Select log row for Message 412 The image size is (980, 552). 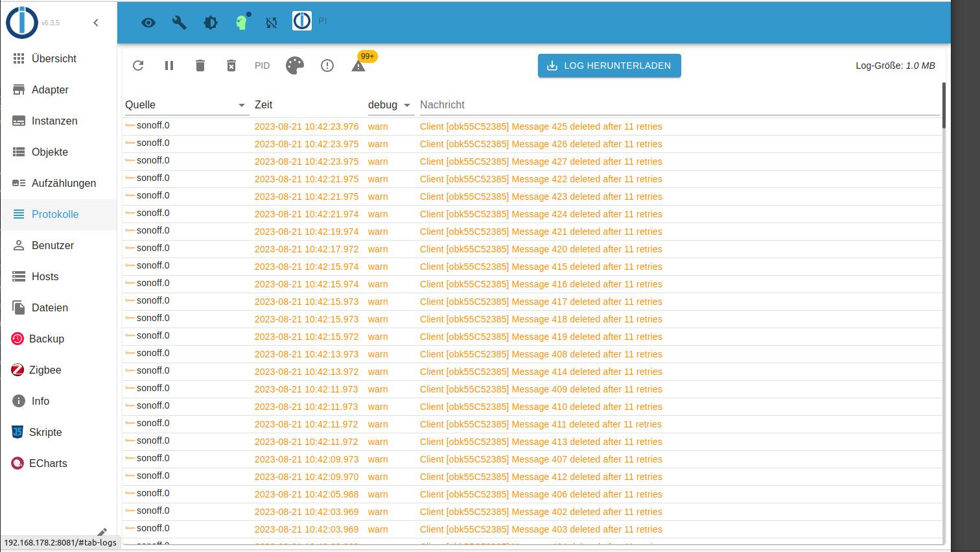531,477
